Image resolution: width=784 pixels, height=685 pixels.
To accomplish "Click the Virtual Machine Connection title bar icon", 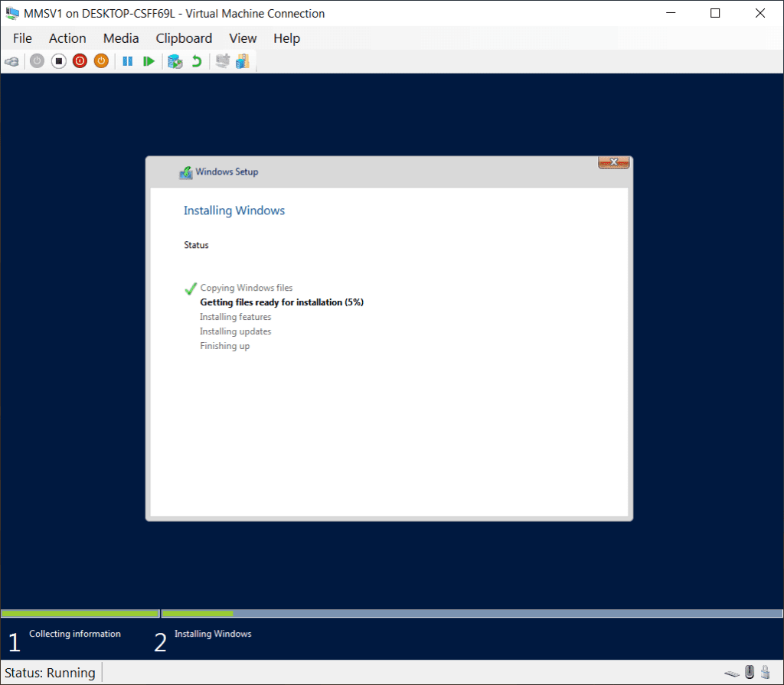I will click(12, 14).
